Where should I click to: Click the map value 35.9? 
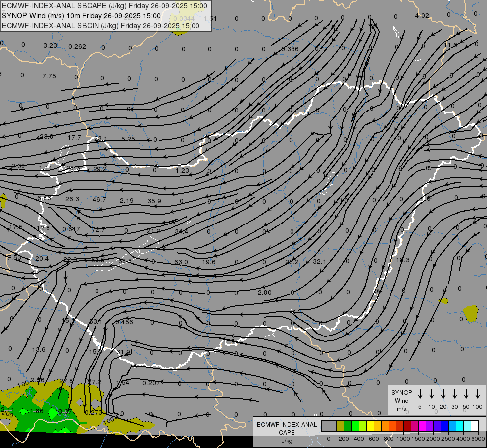[x=154, y=201]
